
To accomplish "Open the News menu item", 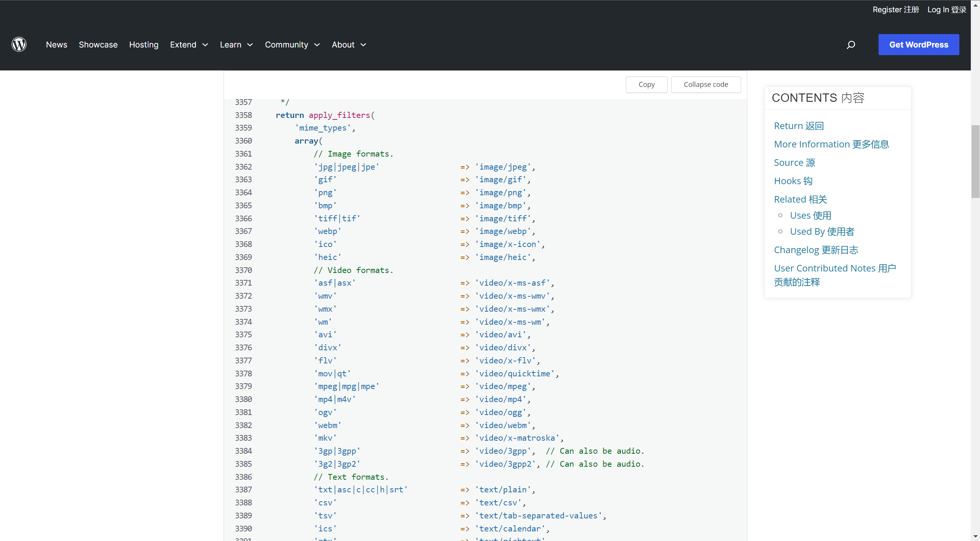I will click(x=56, y=45).
